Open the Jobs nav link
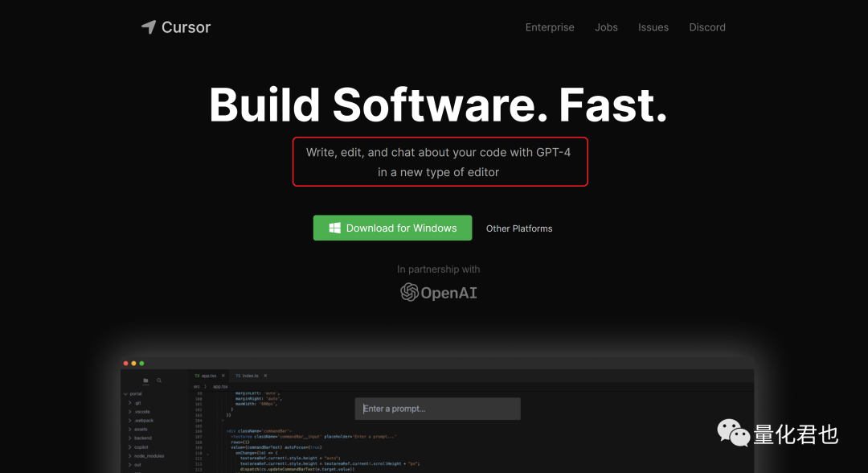The image size is (868, 473). tap(606, 27)
